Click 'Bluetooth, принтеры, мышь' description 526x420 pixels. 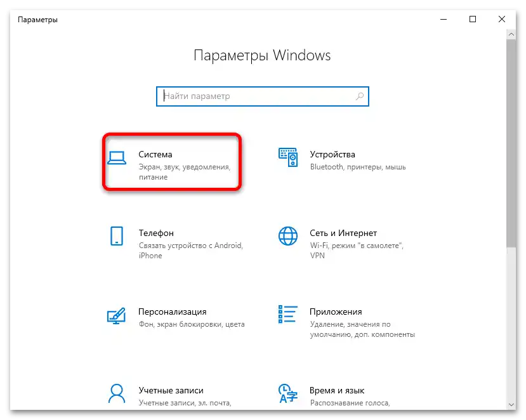click(358, 167)
